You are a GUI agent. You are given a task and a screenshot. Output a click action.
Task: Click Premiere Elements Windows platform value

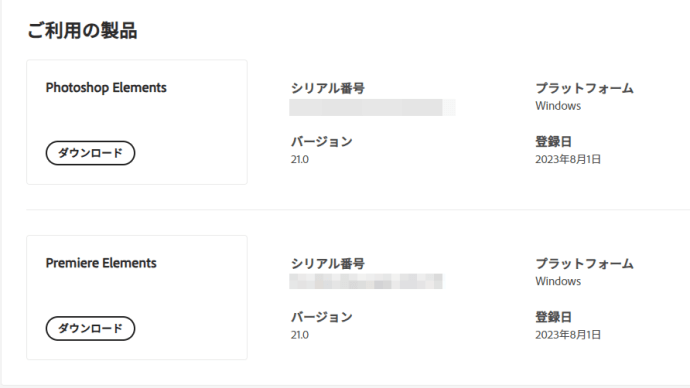point(558,281)
